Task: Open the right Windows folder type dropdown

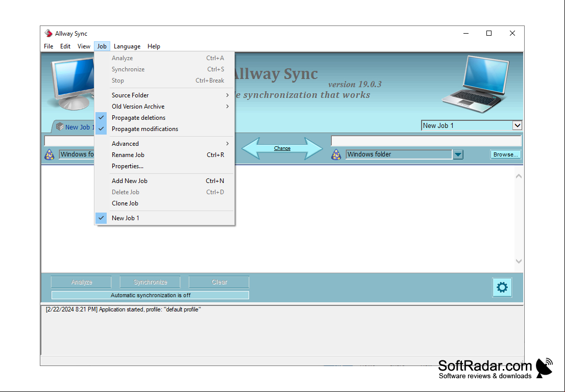Action: pos(458,154)
